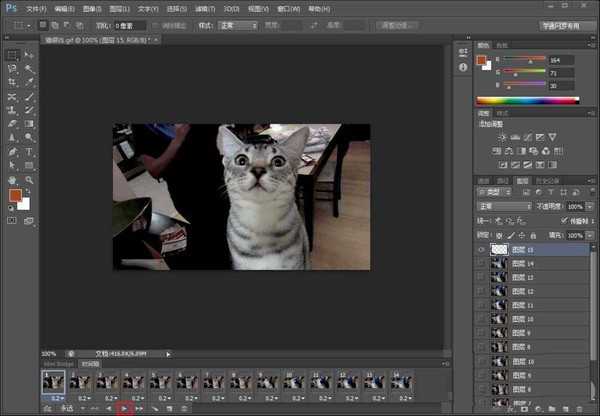Show layer 图层 14 using its eye box
This screenshot has width=600, height=416.
tap(482, 263)
